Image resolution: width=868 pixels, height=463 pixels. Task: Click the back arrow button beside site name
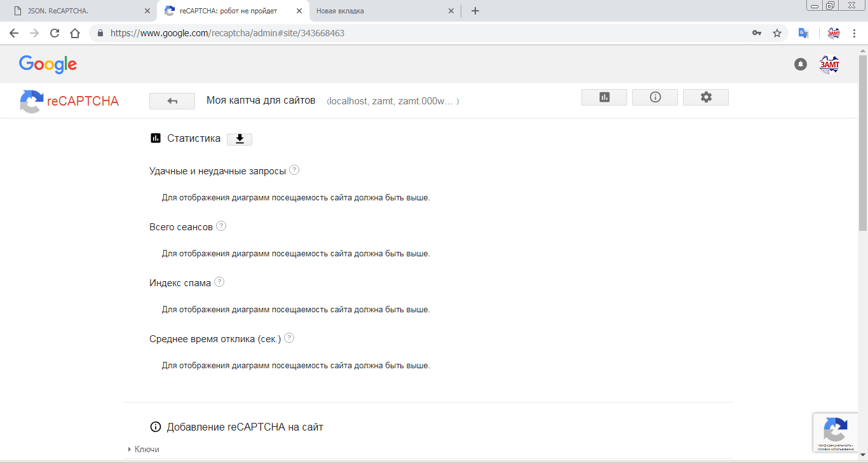(x=172, y=101)
